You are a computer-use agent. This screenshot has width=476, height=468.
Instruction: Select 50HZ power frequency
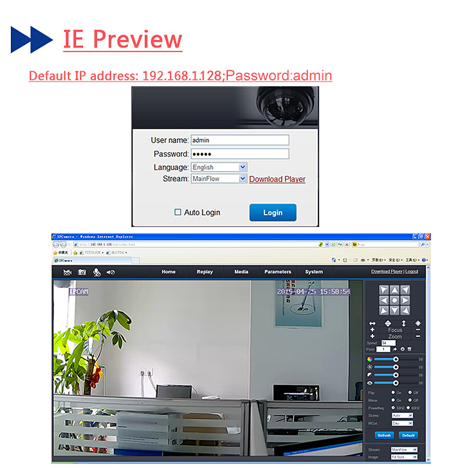click(x=393, y=408)
